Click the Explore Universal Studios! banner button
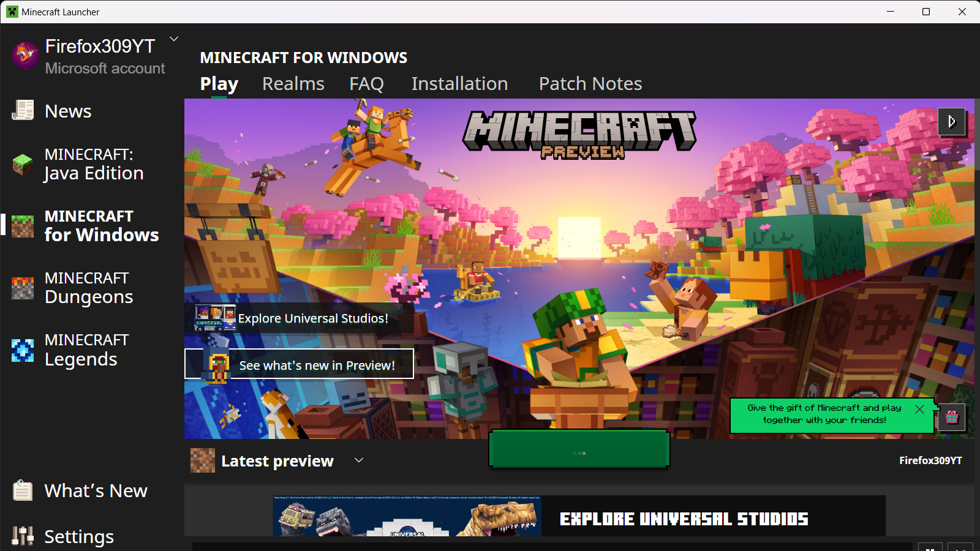Viewport: 980px width, 551px height. point(300,318)
